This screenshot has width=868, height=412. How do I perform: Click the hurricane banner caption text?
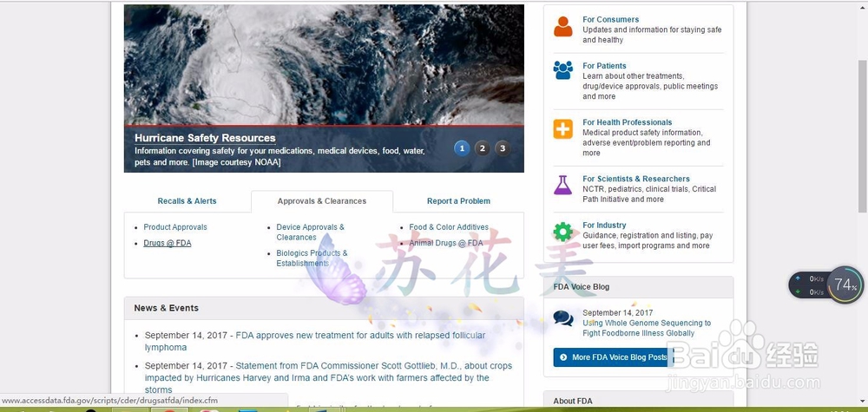coord(279,156)
